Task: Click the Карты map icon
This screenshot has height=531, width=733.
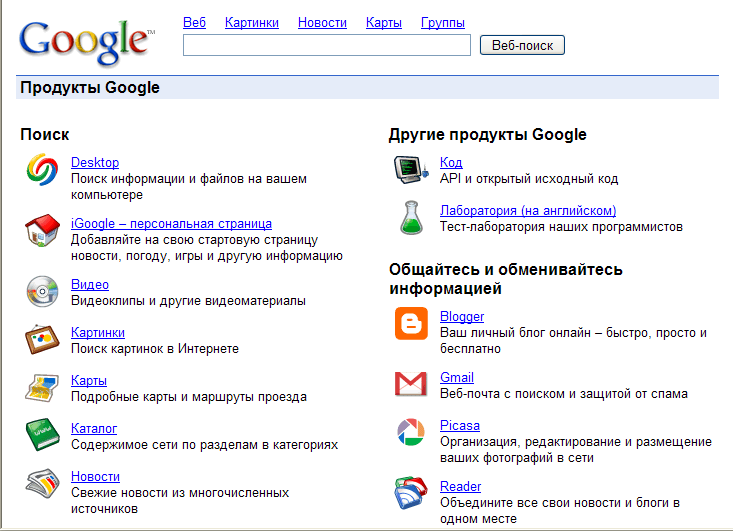Action: pos(42,387)
